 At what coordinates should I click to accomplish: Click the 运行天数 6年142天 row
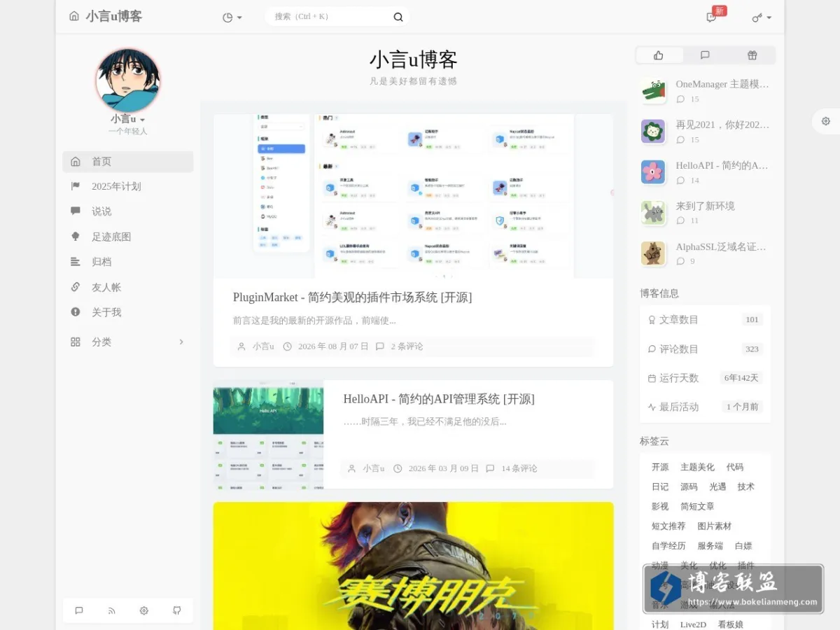coord(705,378)
